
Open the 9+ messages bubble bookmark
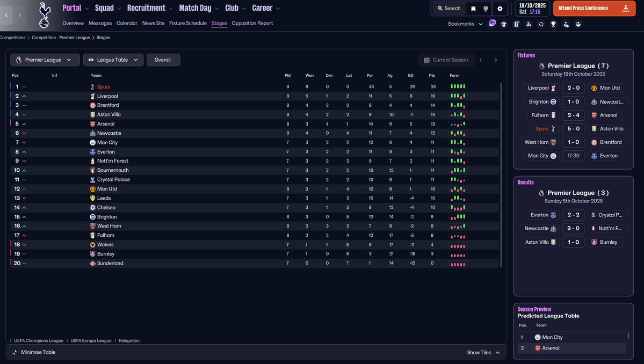(x=492, y=24)
